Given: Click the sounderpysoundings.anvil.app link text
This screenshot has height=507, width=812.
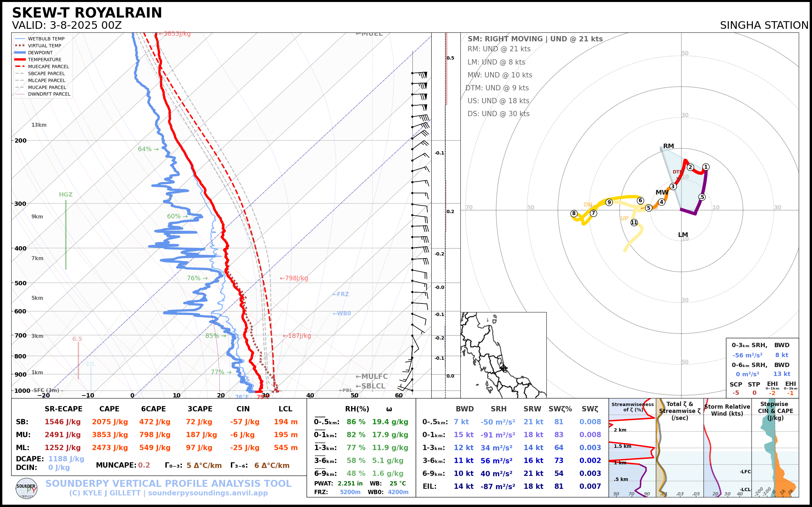Looking at the screenshot, I should 208,493.
